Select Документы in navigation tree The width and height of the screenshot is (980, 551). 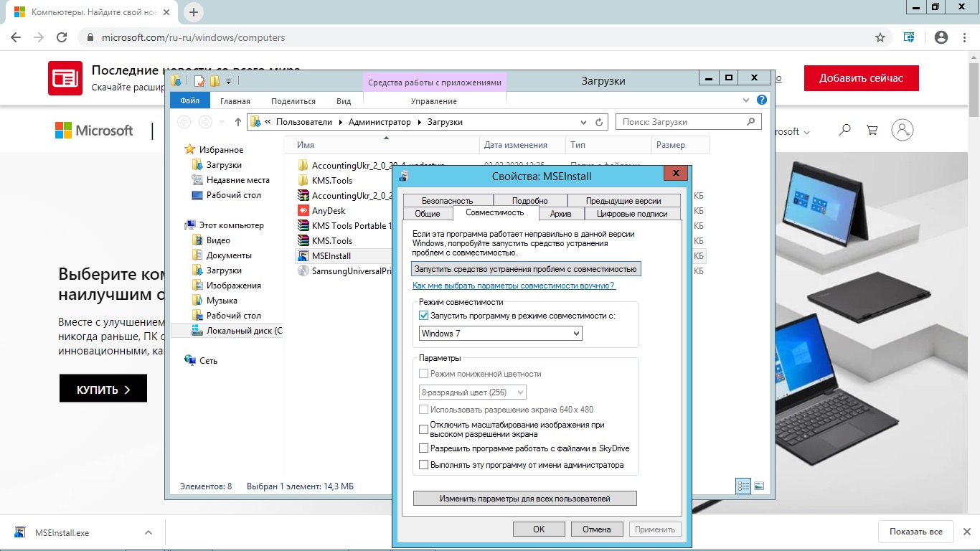222,255
